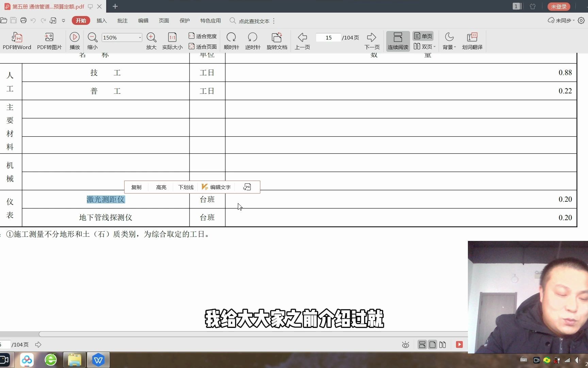Toggle 适合宽度 fit width option
This screenshot has height=368, width=588.
(203, 36)
